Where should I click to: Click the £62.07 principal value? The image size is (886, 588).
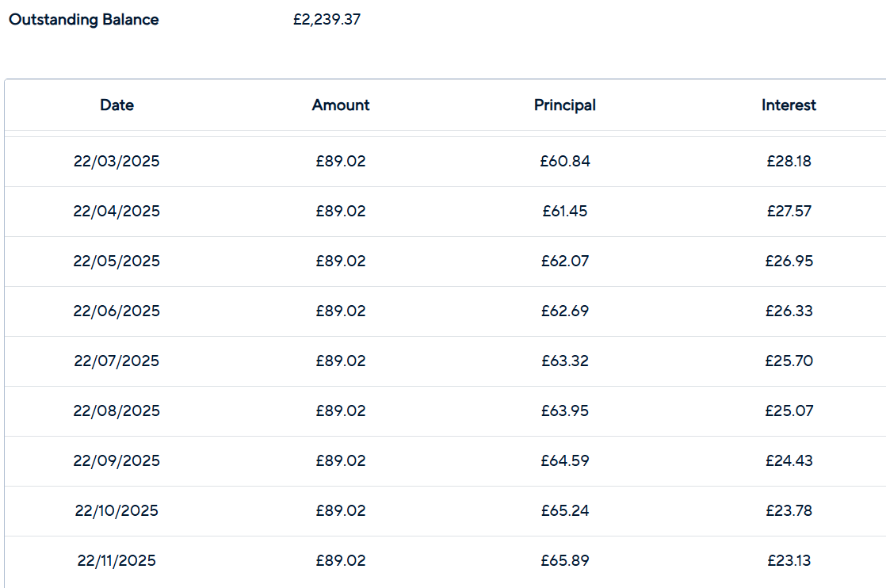(x=565, y=261)
